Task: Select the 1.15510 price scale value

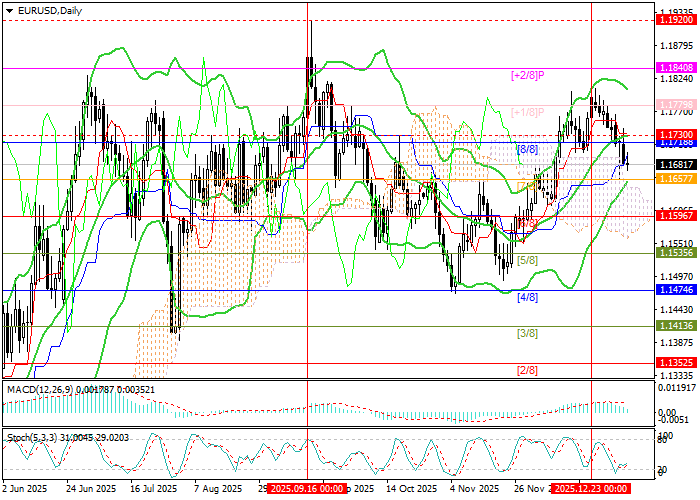Action: (675, 244)
